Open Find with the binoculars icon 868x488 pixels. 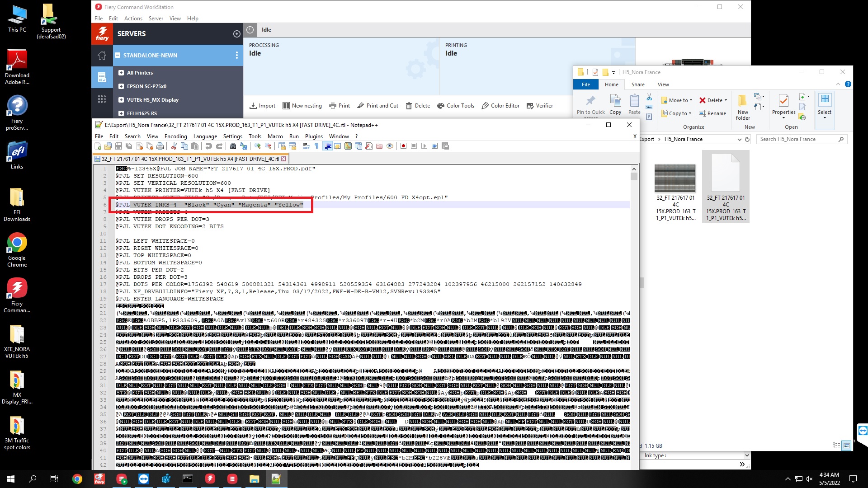pyautogui.click(x=233, y=146)
